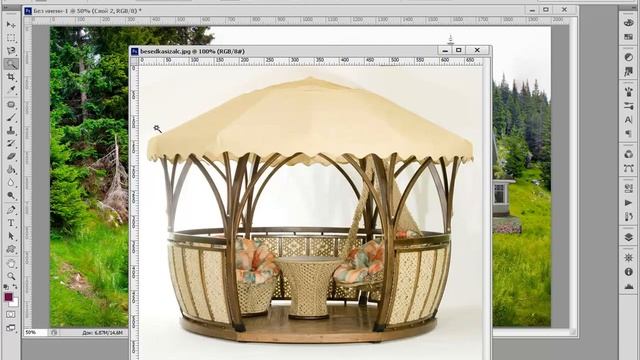Select the Eyedropper tool
Screen dimensions: 640x360
(x=11, y=90)
